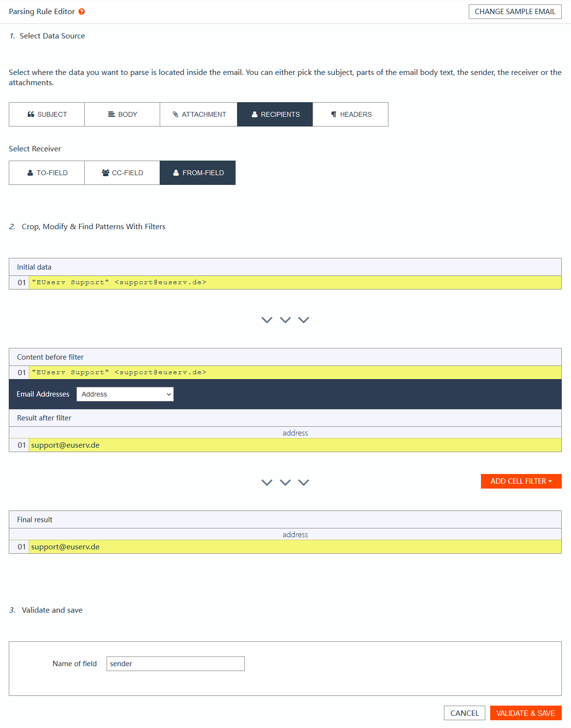571x728 pixels.
Task: Click the 'Name of field' label
Action: (x=74, y=664)
